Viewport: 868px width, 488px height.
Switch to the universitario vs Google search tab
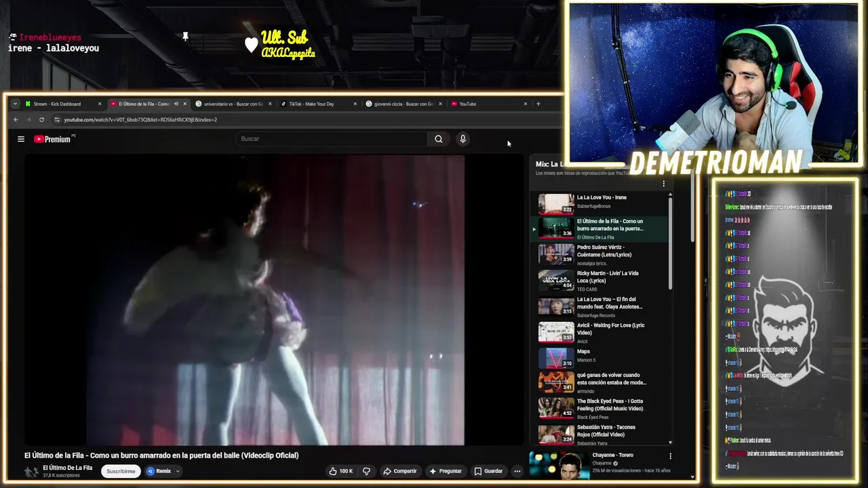pyautogui.click(x=233, y=104)
